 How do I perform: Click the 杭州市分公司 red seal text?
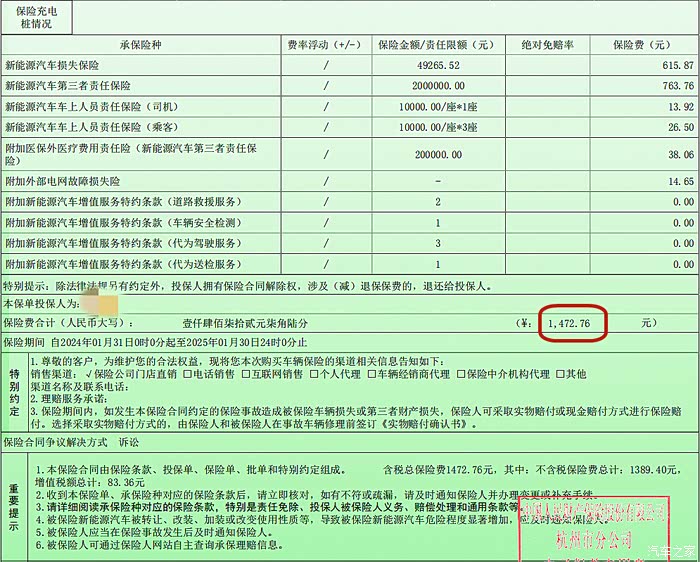tap(594, 539)
